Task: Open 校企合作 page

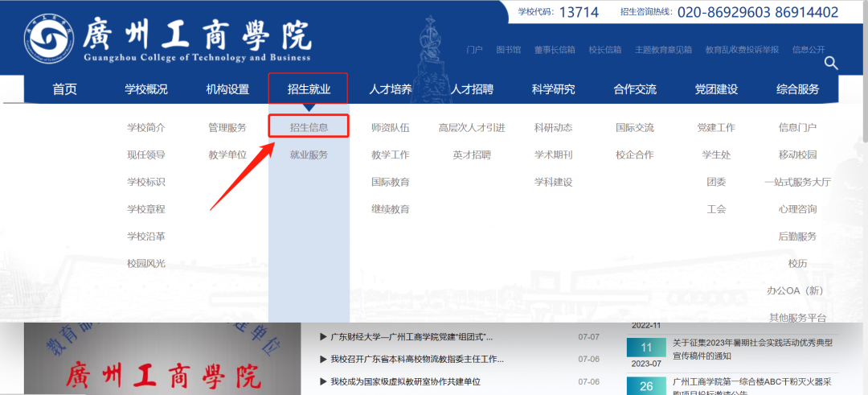Action: point(635,155)
